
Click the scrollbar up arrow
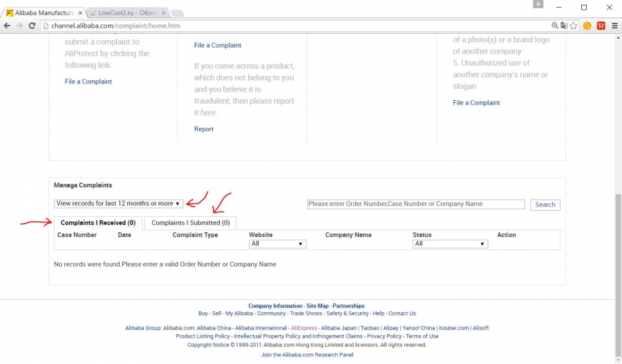pos(618,38)
